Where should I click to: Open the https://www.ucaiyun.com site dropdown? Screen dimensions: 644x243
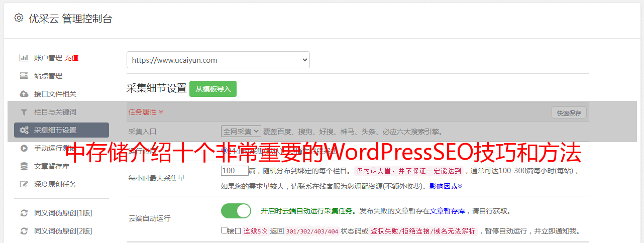click(218, 60)
